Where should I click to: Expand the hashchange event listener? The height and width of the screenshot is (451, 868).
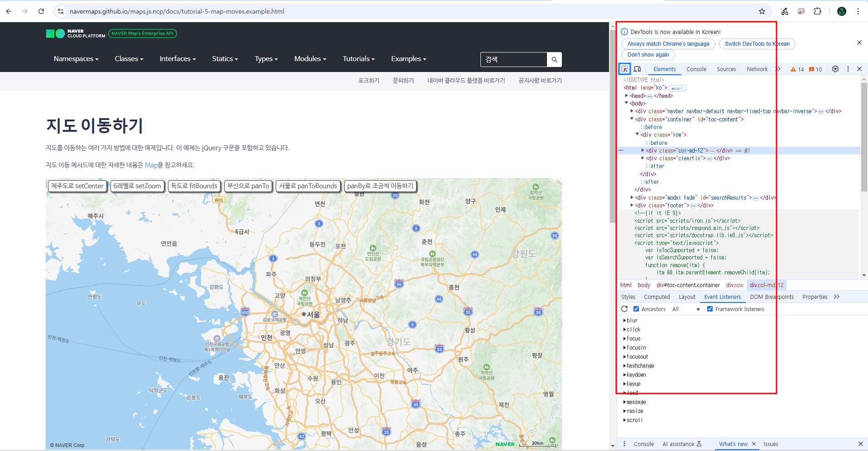(625, 365)
